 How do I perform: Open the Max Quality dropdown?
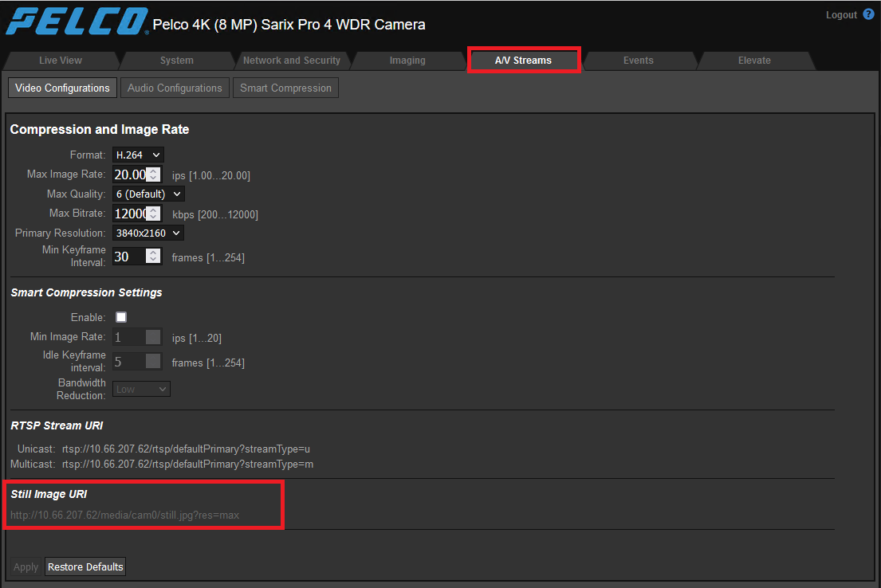pyautogui.click(x=148, y=194)
